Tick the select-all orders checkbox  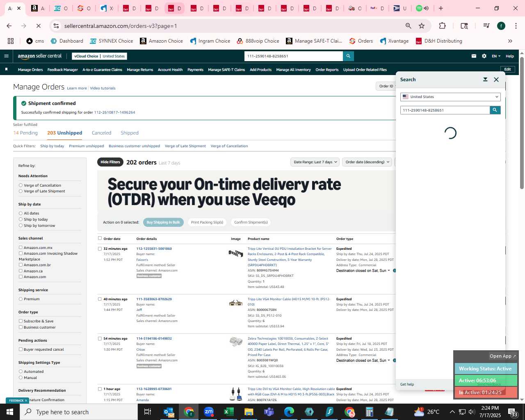tap(100, 238)
